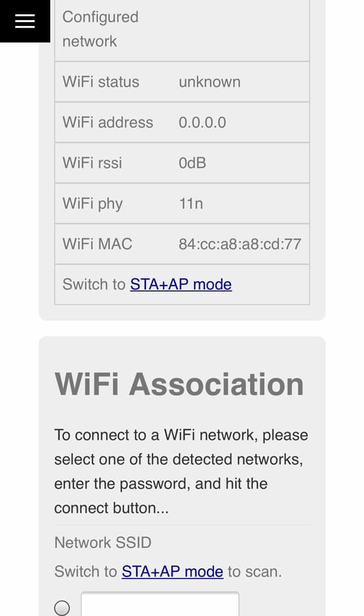Click the Network SSID label
This screenshot has width=364, height=616.
pyautogui.click(x=103, y=543)
